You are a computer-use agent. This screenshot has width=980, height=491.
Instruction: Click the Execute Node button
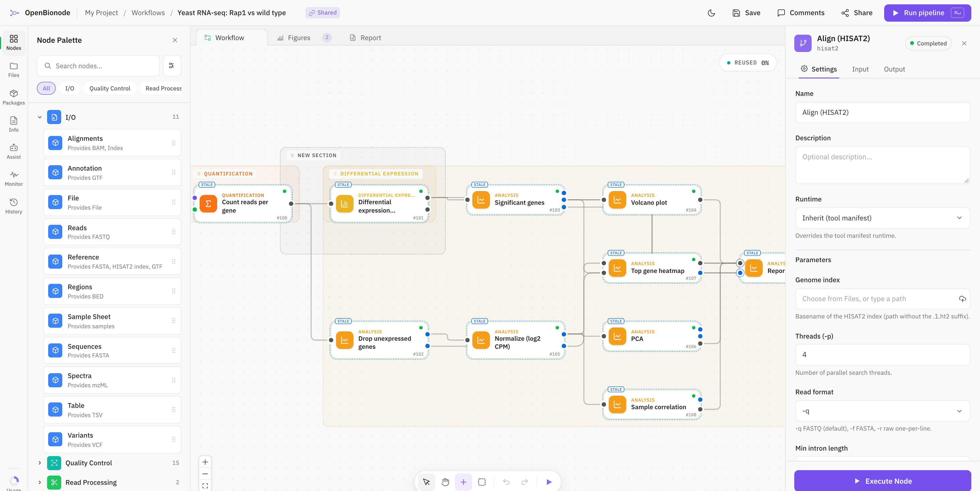point(882,481)
